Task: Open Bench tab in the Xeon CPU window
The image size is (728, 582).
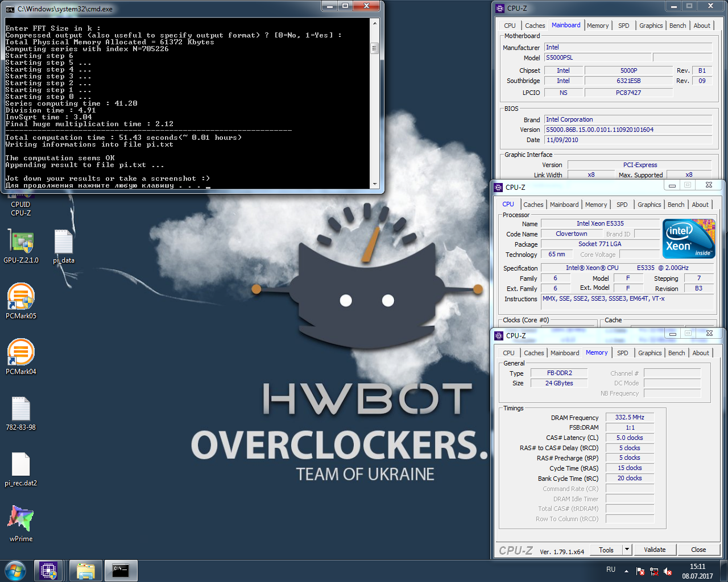Action: point(676,205)
